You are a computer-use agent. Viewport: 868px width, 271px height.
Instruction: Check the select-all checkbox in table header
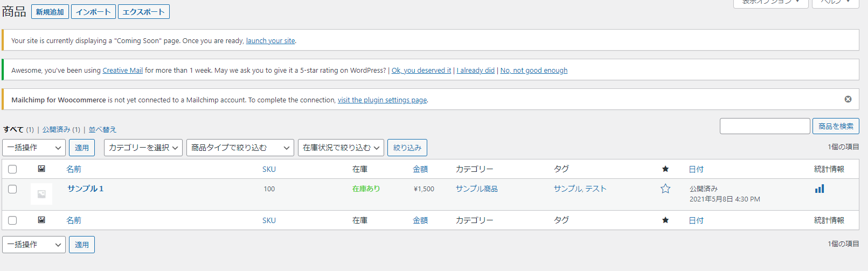click(x=12, y=169)
